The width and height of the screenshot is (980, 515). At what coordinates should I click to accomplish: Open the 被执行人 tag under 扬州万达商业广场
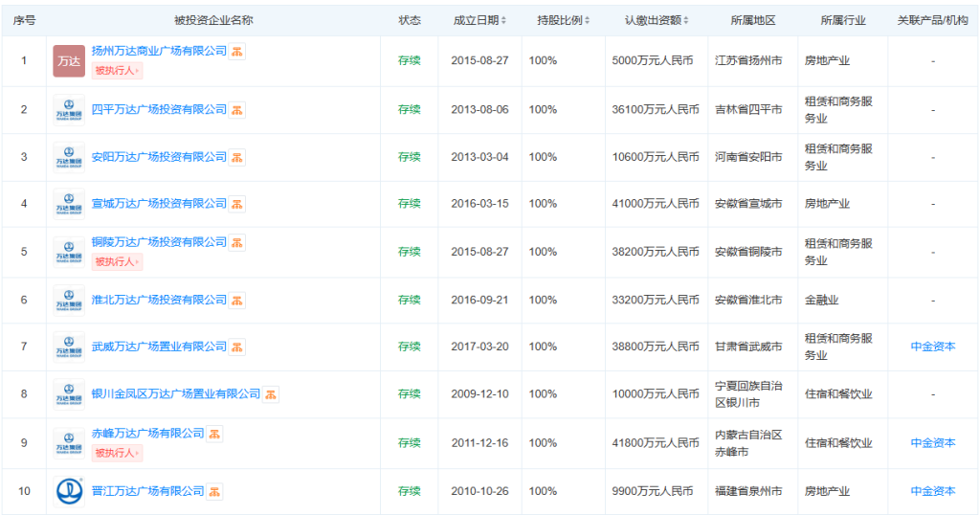[x=117, y=70]
